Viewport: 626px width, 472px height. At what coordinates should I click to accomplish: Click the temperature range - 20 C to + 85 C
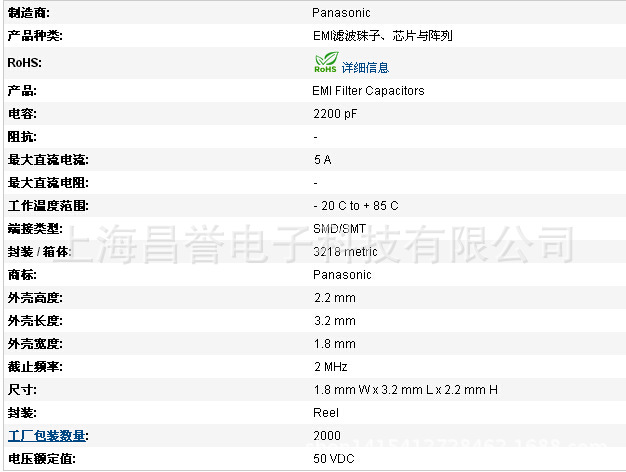(356, 206)
